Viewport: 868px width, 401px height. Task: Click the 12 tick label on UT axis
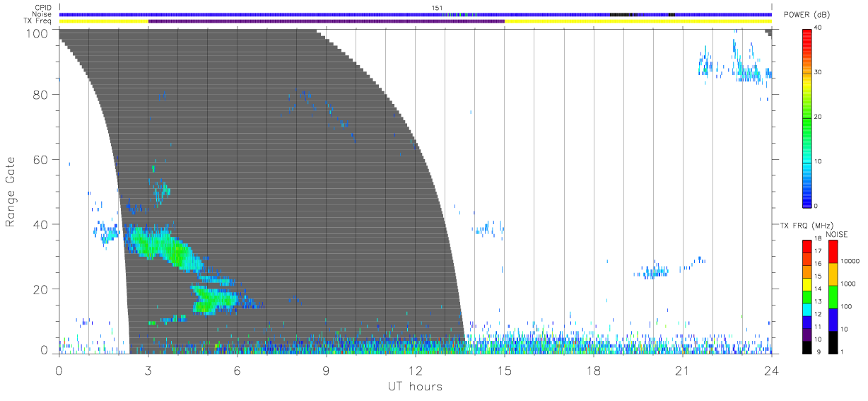point(416,370)
